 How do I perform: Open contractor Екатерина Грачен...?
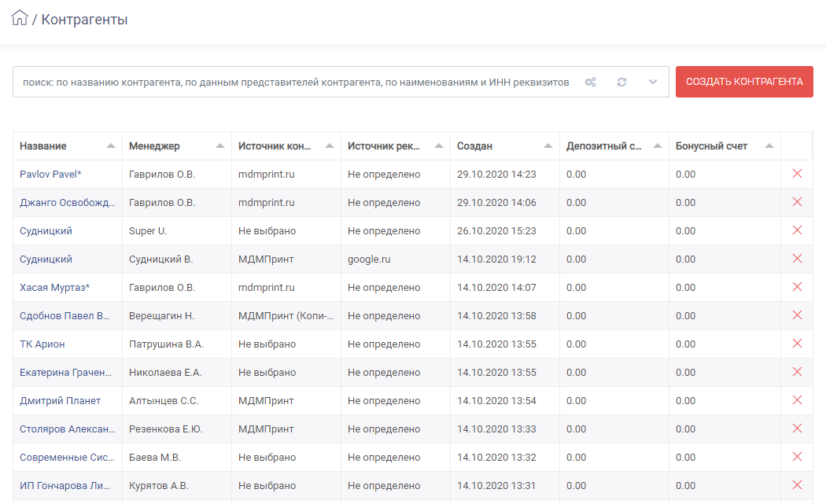pyautogui.click(x=66, y=373)
